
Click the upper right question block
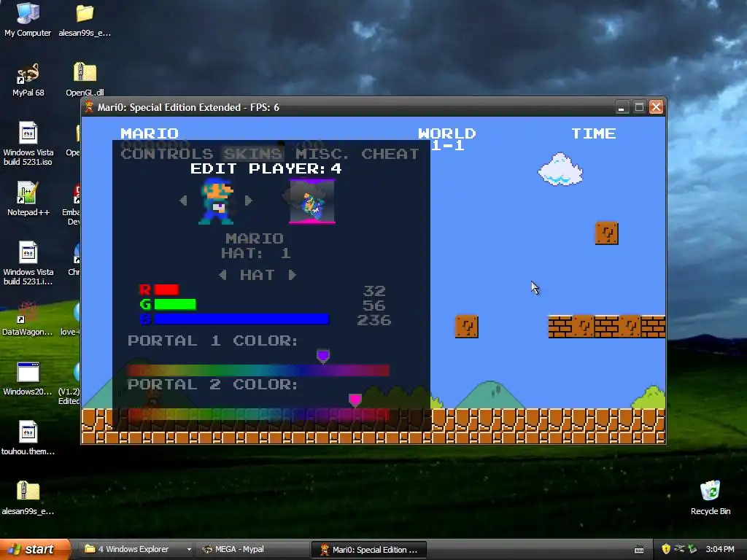coord(607,233)
